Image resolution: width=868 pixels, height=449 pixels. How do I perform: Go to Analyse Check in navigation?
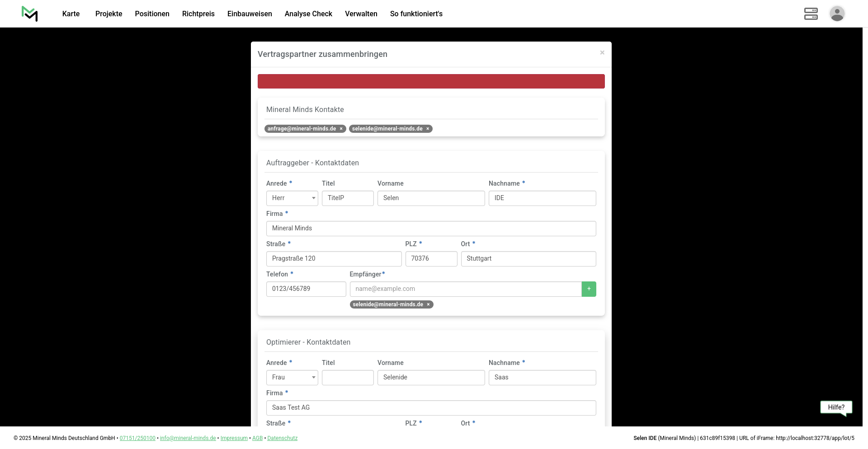(x=308, y=14)
